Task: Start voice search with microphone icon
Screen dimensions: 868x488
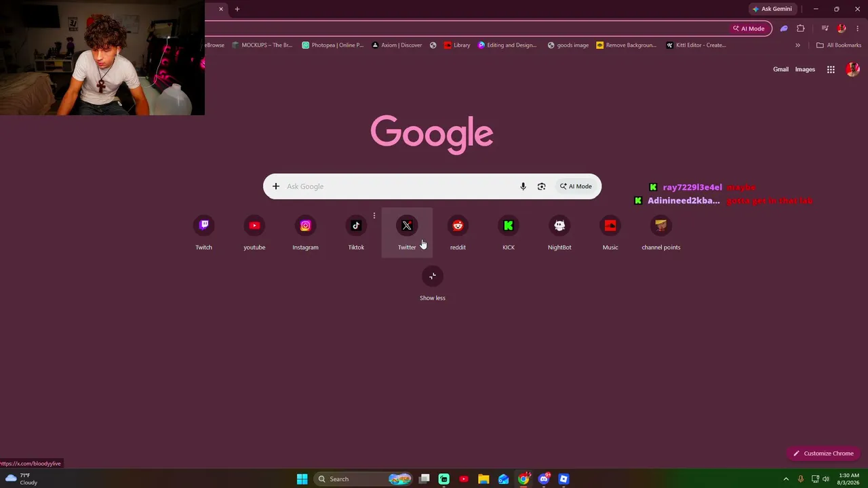Action: 523,186
